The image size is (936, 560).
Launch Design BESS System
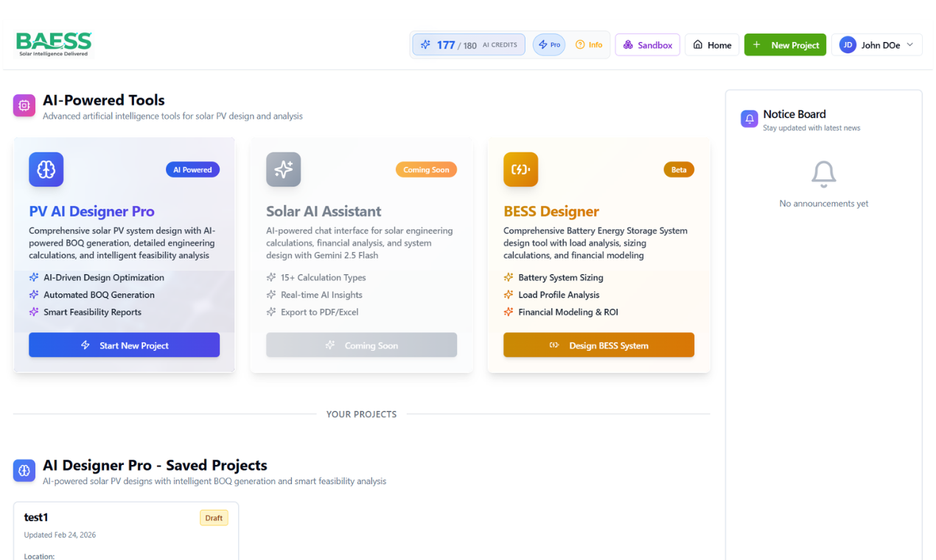click(x=598, y=345)
